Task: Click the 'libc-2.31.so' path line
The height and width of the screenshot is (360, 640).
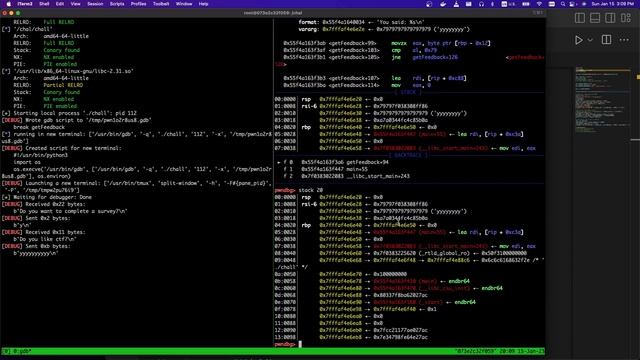Action: pos(67,71)
